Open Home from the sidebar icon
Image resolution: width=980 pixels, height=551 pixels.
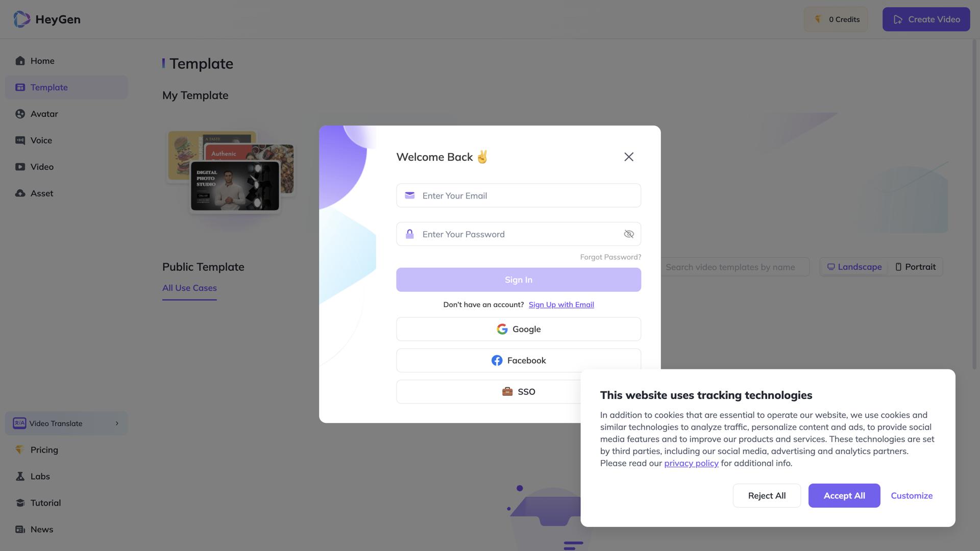(20, 61)
